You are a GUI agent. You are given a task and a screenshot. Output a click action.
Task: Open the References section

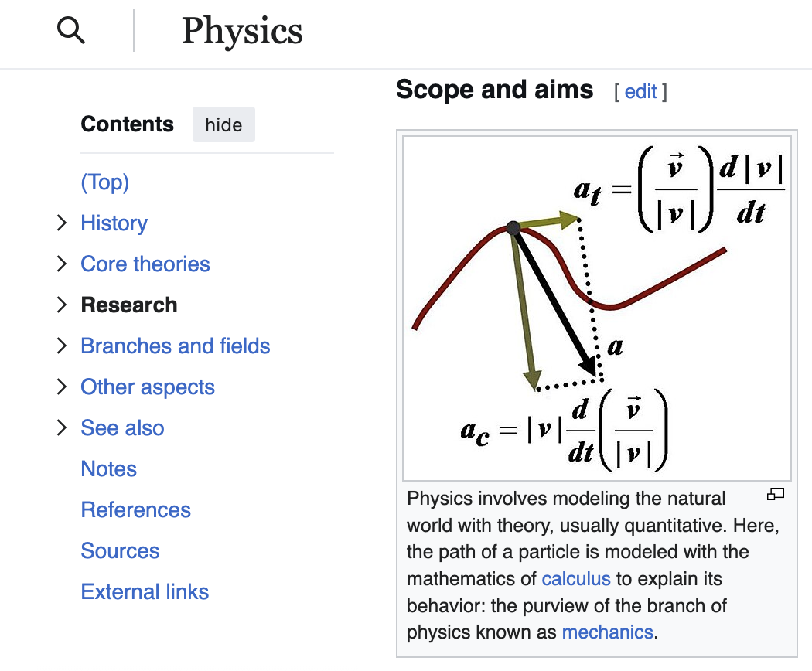coord(135,509)
